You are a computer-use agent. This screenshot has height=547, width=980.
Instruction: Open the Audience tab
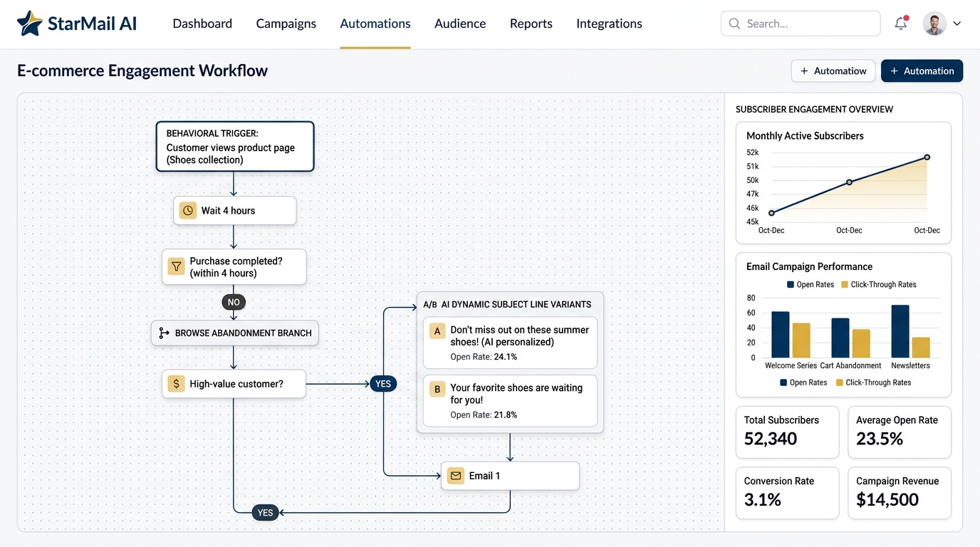tap(460, 24)
